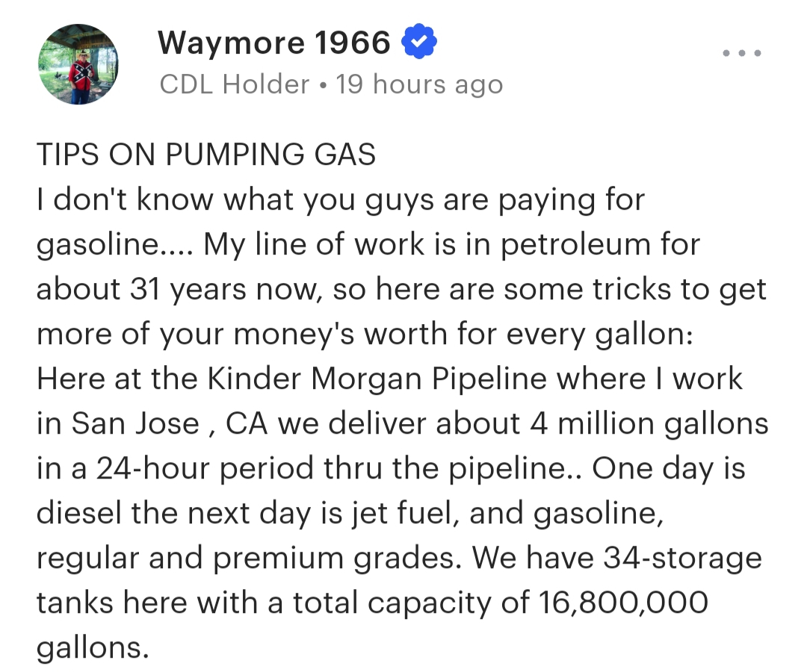Click the word diesel in the post
The height and width of the screenshot is (672, 807).
[x=82, y=514]
